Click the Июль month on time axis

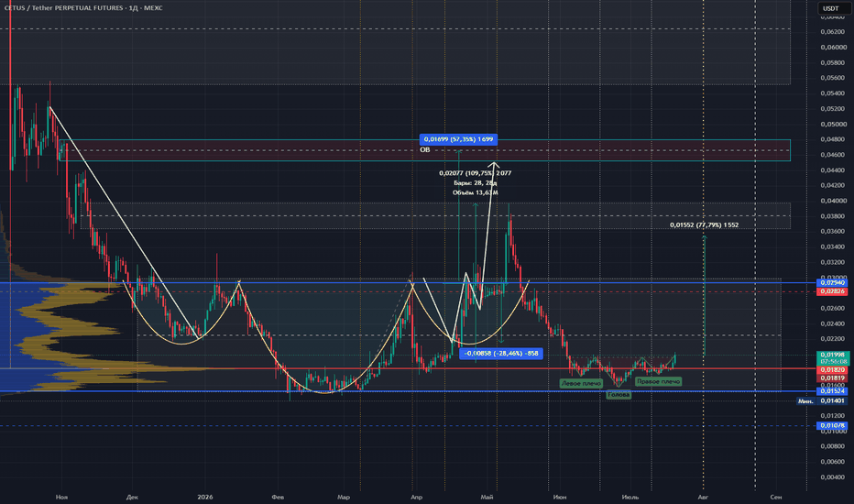pyautogui.click(x=630, y=497)
